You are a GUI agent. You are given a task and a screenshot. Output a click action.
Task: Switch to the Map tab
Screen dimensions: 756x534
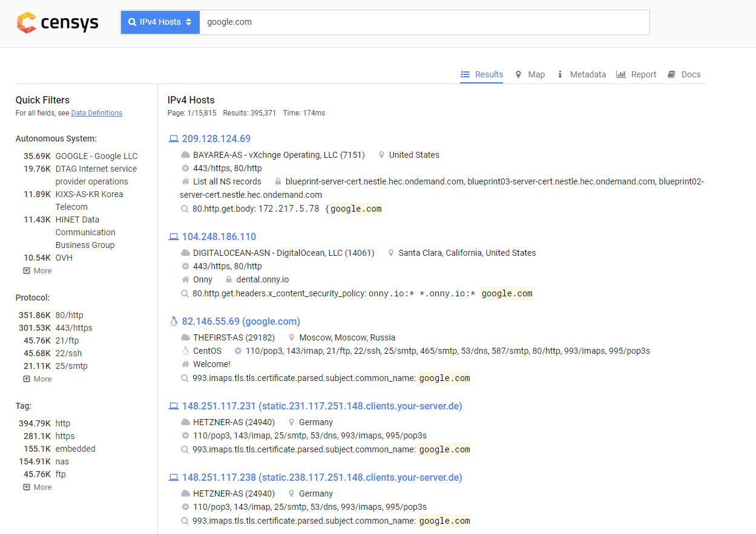[x=530, y=74]
